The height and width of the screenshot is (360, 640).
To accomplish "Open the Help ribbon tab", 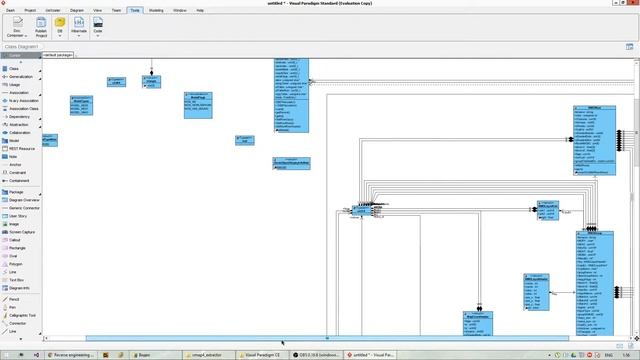I will tap(200, 10).
